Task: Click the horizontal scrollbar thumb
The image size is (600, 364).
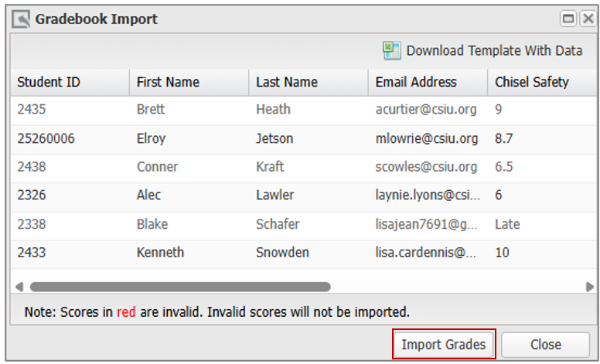Action: [x=180, y=287]
